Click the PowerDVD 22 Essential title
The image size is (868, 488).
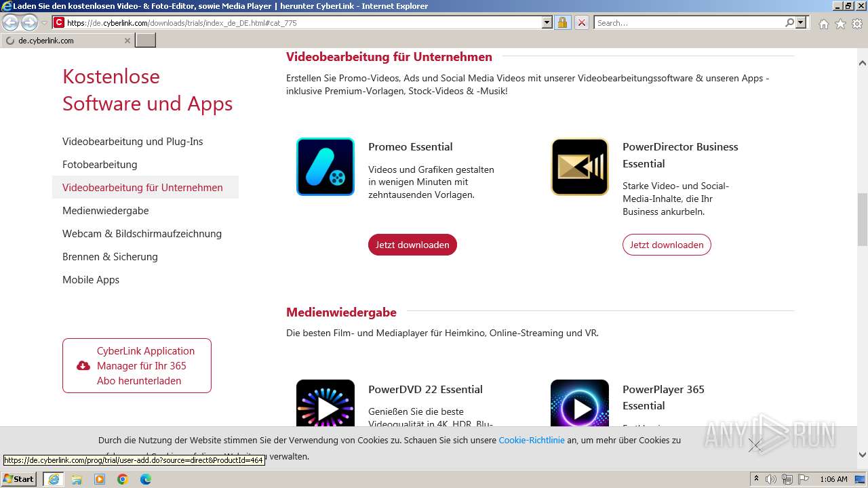coord(425,389)
